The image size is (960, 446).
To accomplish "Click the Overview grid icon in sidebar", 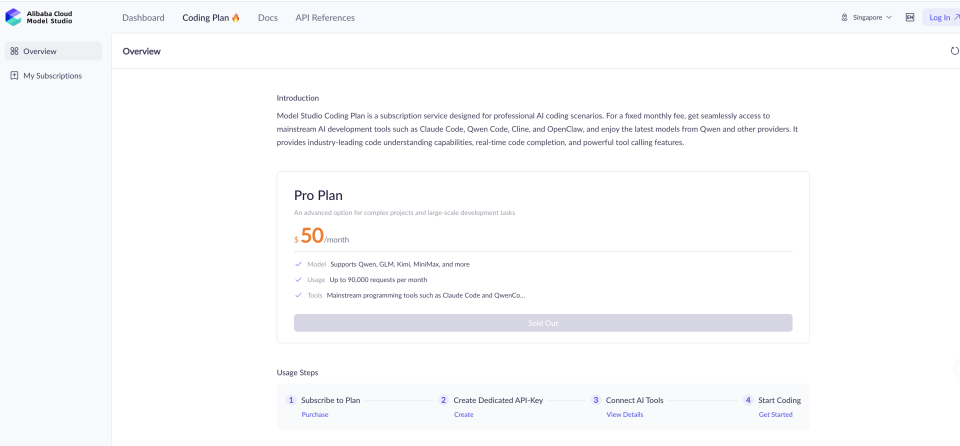I will click(15, 51).
